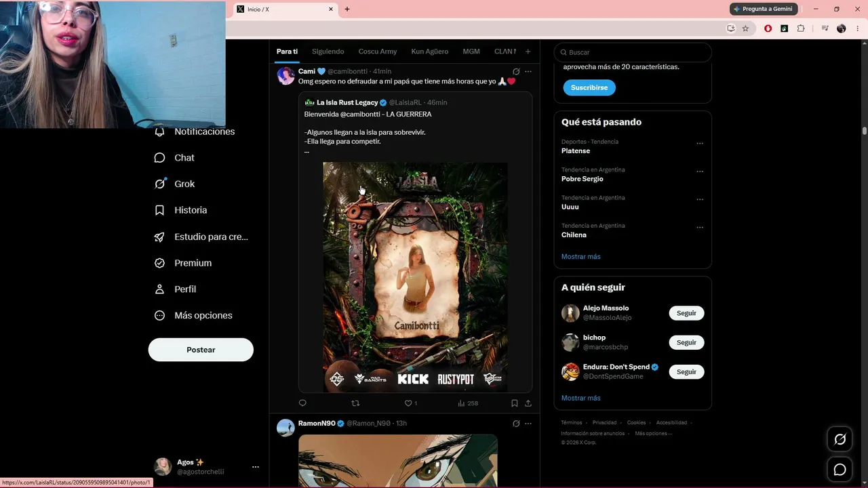Open Chat from the sidebar
The image size is (868, 488).
pyautogui.click(x=175, y=158)
